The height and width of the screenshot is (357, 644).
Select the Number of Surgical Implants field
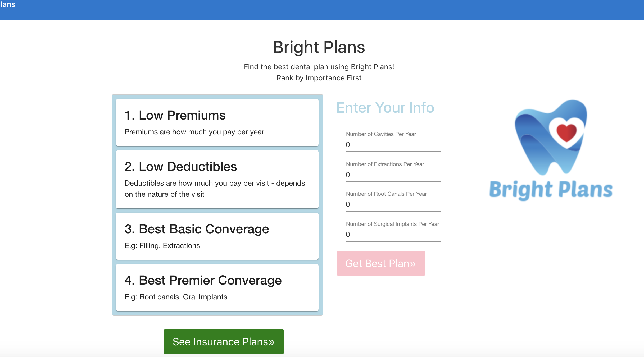click(393, 235)
